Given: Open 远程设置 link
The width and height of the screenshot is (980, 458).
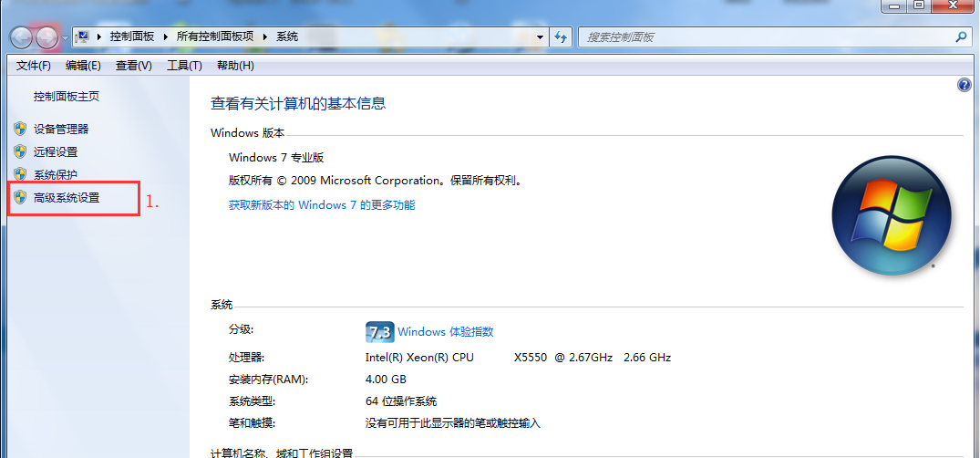Looking at the screenshot, I should click(x=56, y=151).
